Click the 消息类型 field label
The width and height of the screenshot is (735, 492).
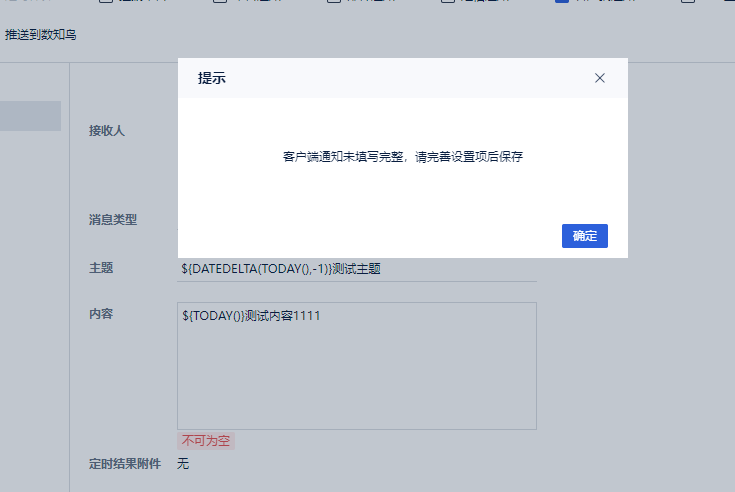coord(113,220)
